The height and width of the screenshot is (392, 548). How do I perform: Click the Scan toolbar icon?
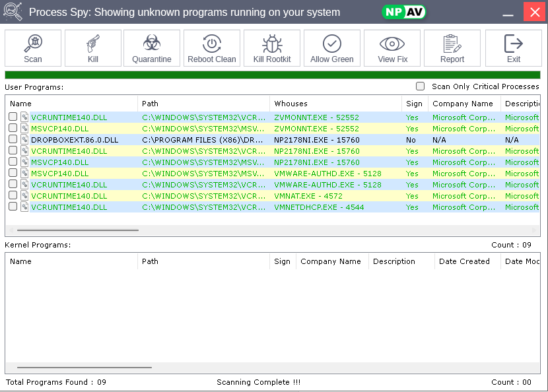coord(33,48)
